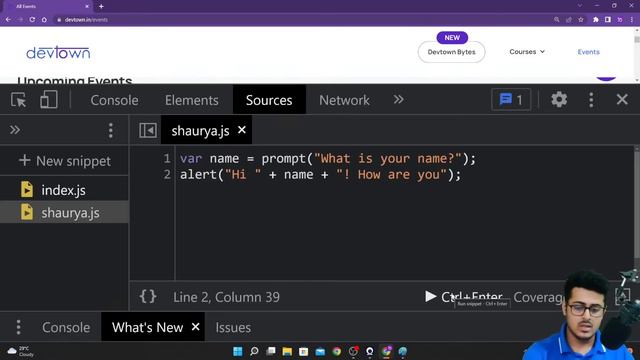Click the Line 2, Column 39 status text
640x360 pixels.
coord(226,297)
